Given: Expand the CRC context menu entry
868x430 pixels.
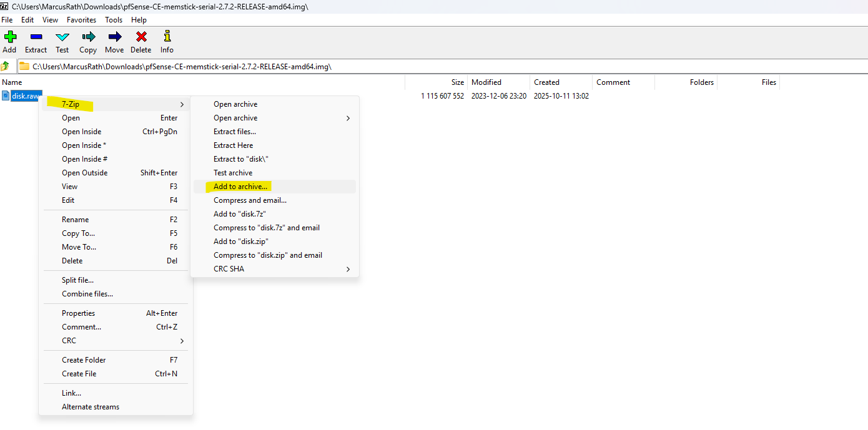Looking at the screenshot, I should (x=116, y=341).
